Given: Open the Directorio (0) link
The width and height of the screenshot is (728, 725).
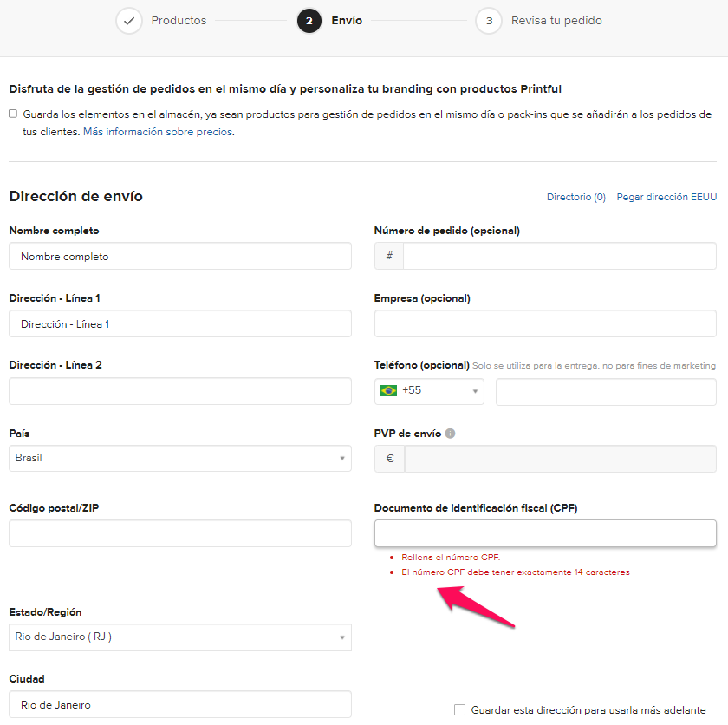Looking at the screenshot, I should coord(575,198).
